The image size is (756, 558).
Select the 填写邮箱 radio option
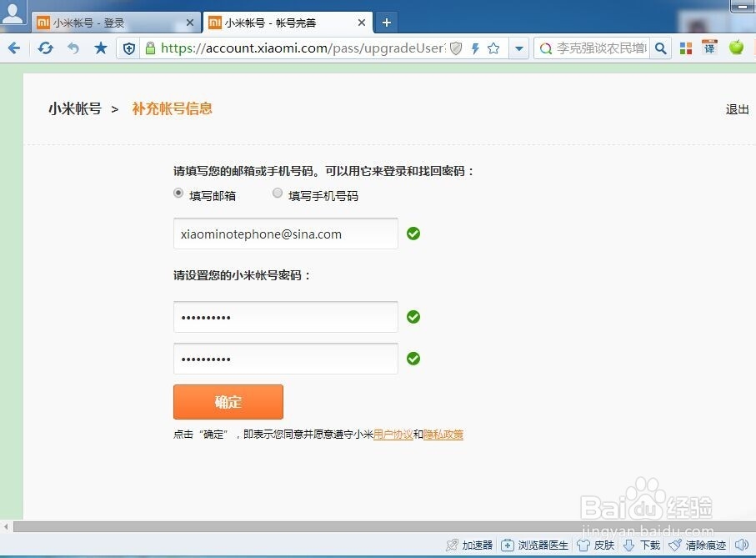pos(178,193)
